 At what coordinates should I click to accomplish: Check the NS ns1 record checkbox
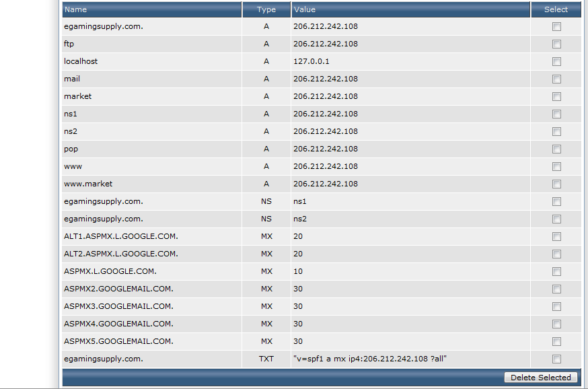[x=556, y=202]
